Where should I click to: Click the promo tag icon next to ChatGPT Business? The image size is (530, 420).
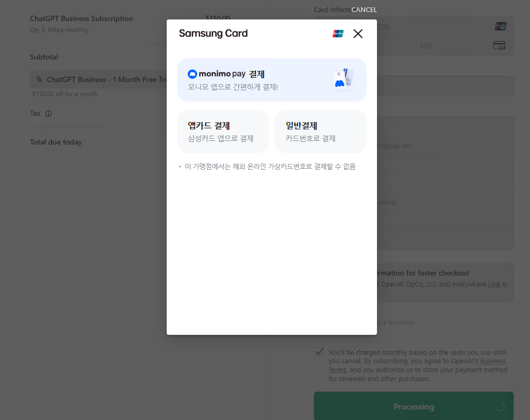click(x=39, y=79)
